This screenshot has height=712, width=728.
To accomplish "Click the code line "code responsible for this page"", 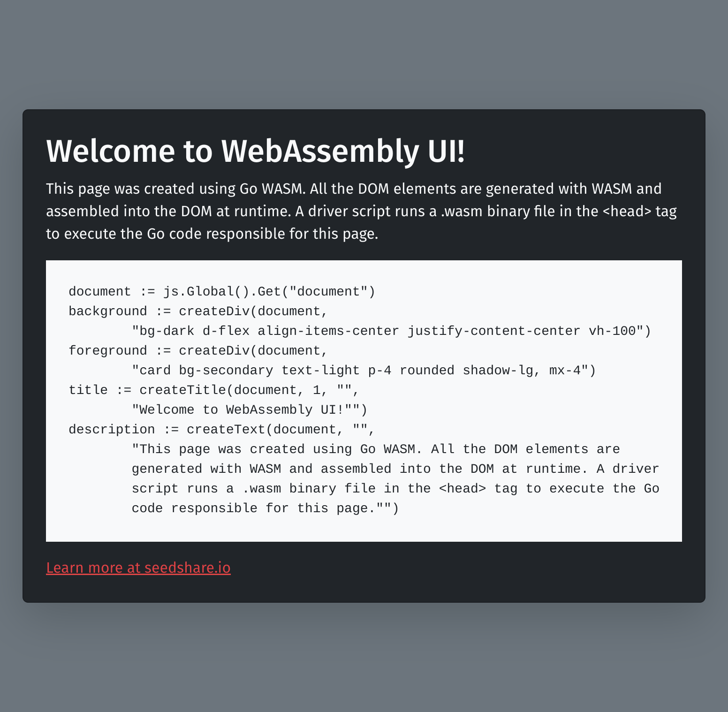I will click(x=265, y=508).
